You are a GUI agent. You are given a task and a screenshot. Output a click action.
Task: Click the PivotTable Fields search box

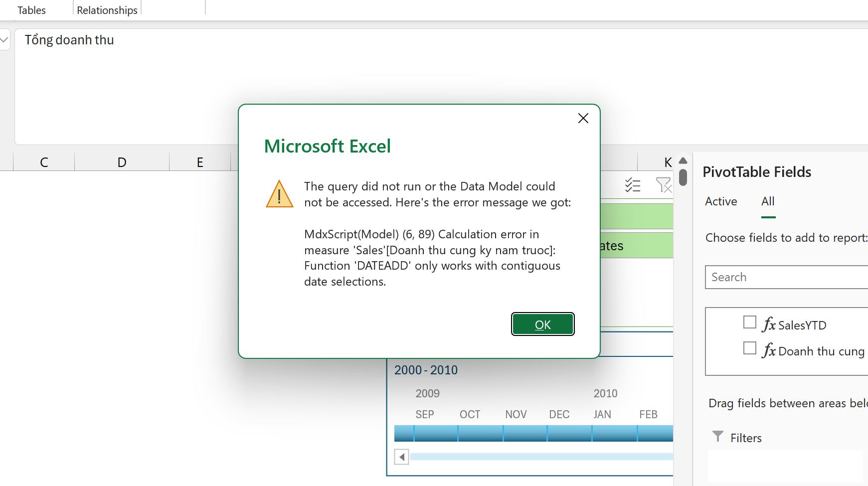point(787,277)
